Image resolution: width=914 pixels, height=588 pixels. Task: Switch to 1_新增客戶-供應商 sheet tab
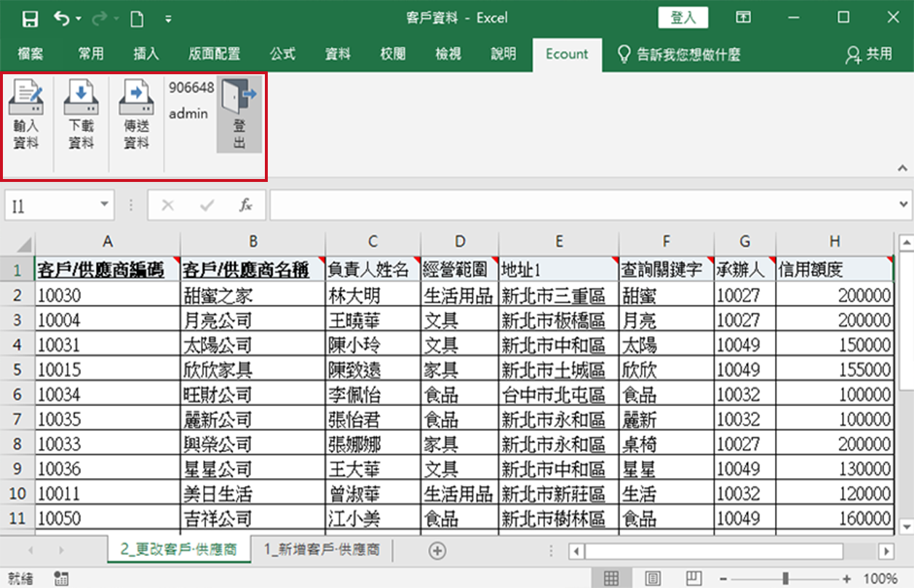point(322,550)
